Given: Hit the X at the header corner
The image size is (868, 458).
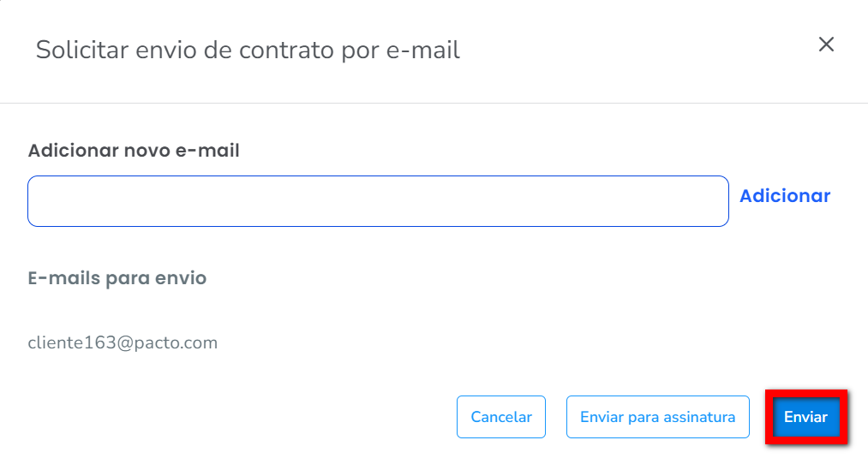Looking at the screenshot, I should [x=826, y=45].
